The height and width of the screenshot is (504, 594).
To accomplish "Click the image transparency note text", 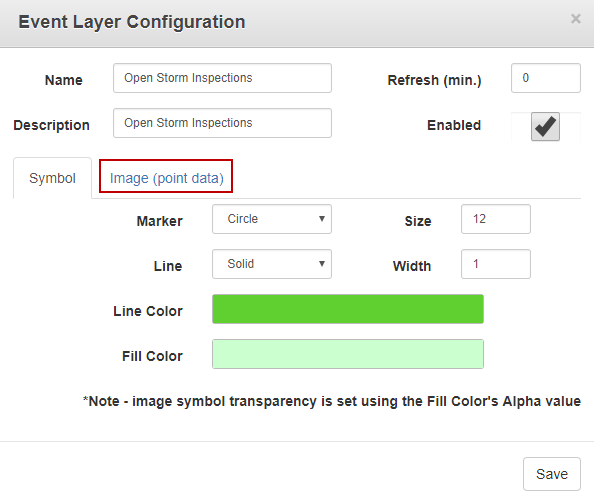I will 332,401.
